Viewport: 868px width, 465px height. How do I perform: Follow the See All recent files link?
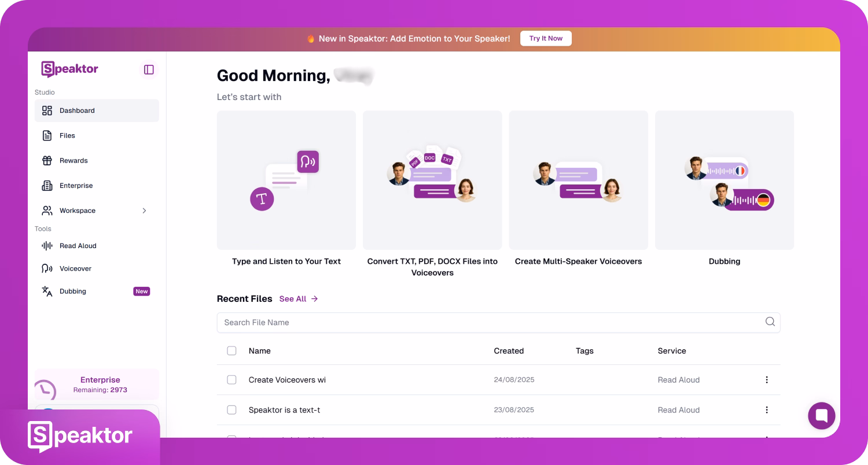click(x=298, y=299)
